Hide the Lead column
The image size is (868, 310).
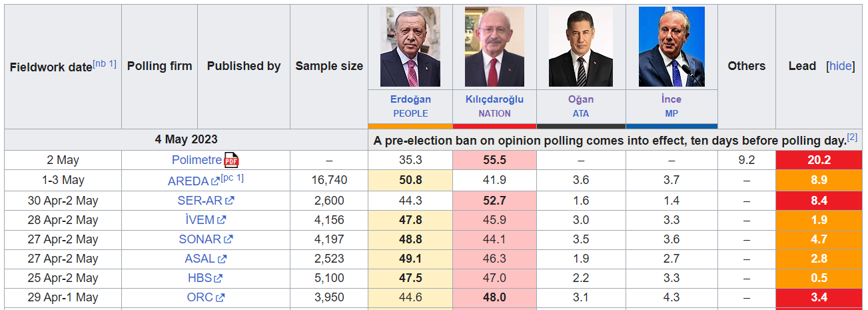click(840, 66)
